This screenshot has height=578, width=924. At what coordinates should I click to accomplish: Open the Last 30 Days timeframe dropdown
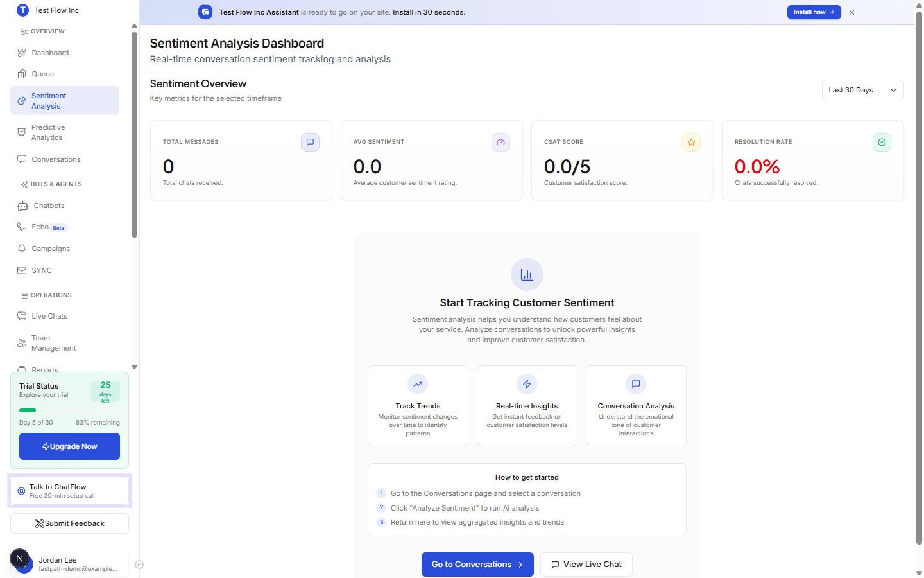pos(862,90)
